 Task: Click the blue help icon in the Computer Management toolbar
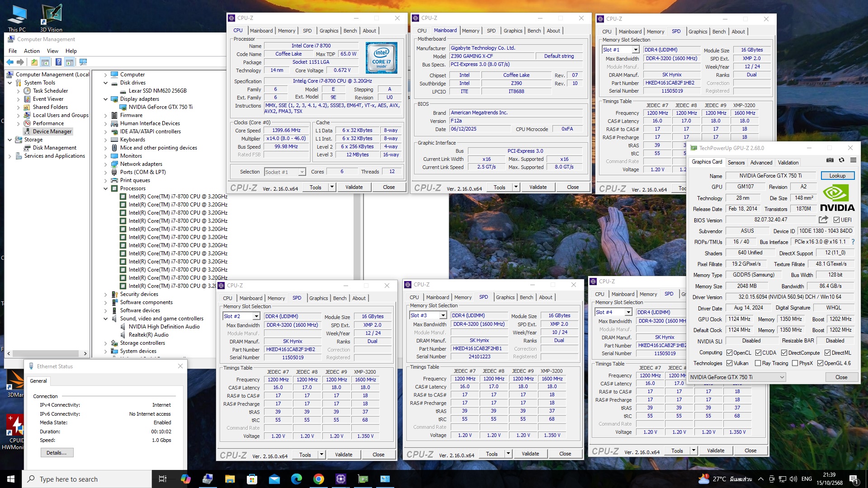tap(58, 62)
